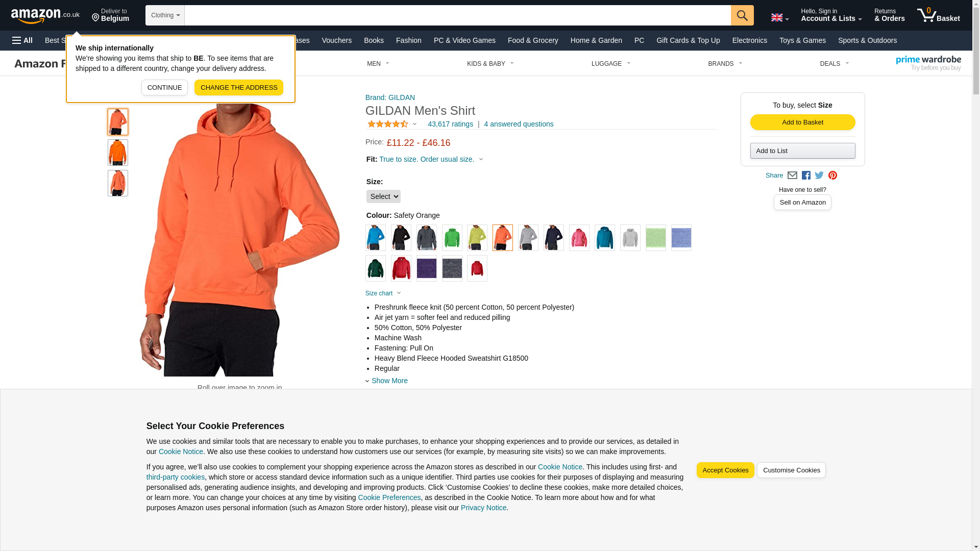Open the Fashion nav item
The image size is (980, 551).
pos(409,40)
